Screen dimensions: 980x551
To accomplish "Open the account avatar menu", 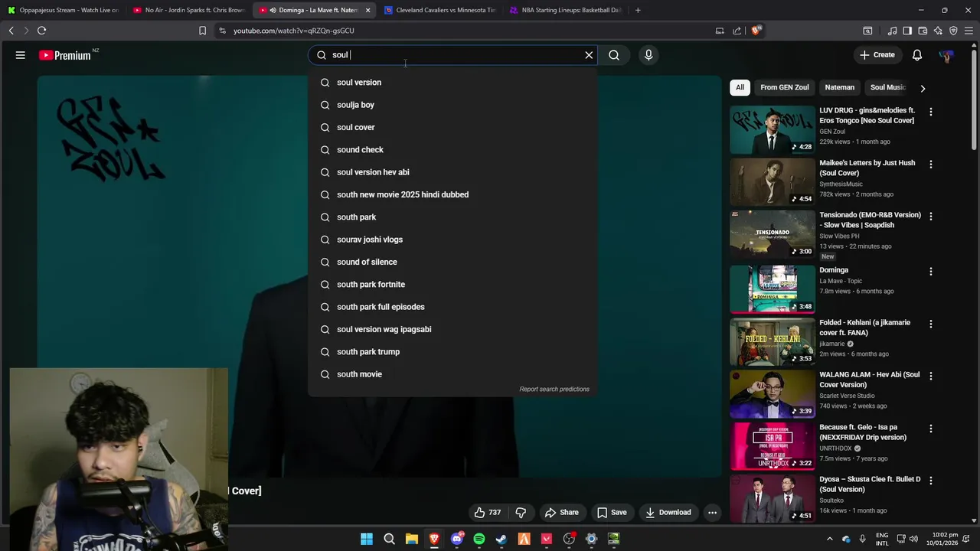I will (946, 55).
